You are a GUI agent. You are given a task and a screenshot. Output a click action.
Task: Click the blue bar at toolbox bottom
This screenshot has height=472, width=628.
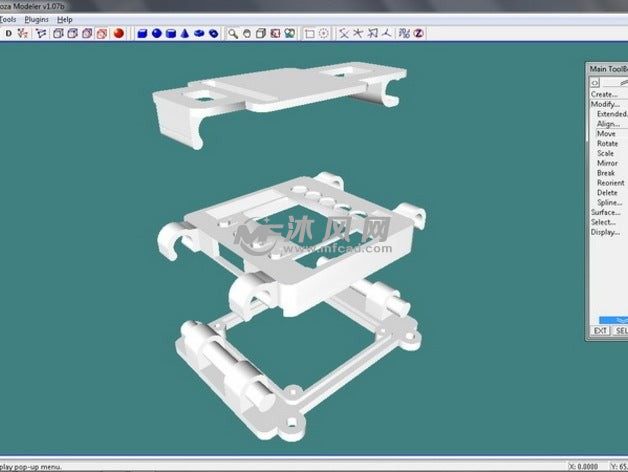click(612, 319)
